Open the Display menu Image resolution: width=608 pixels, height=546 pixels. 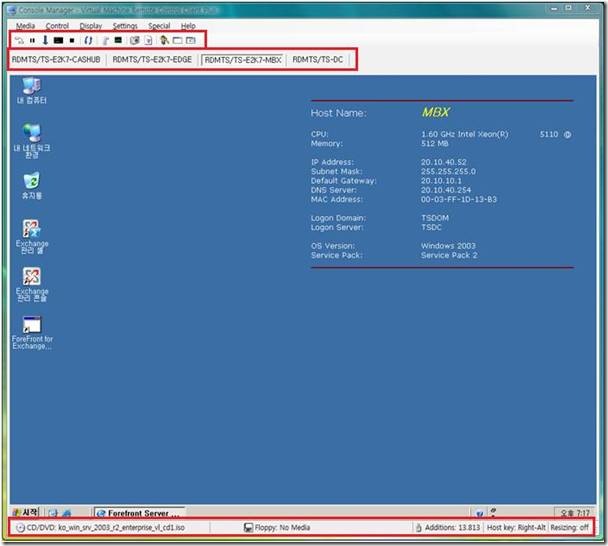tap(91, 26)
